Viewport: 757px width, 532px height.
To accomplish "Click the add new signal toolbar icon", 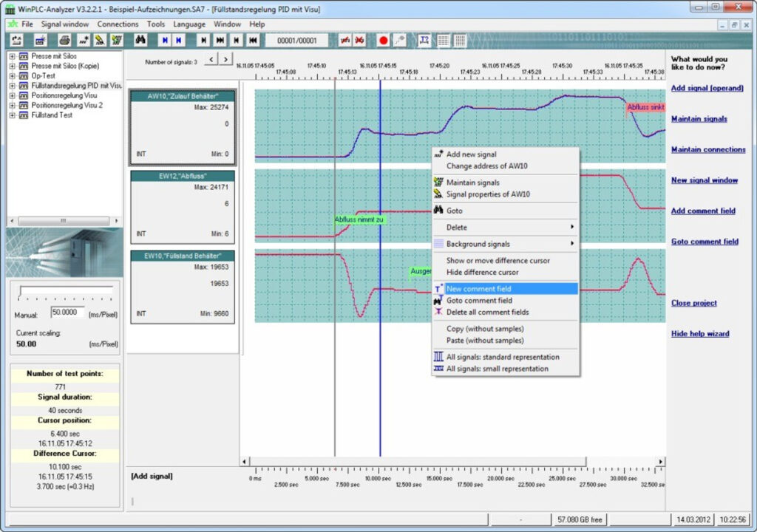I will coord(82,41).
